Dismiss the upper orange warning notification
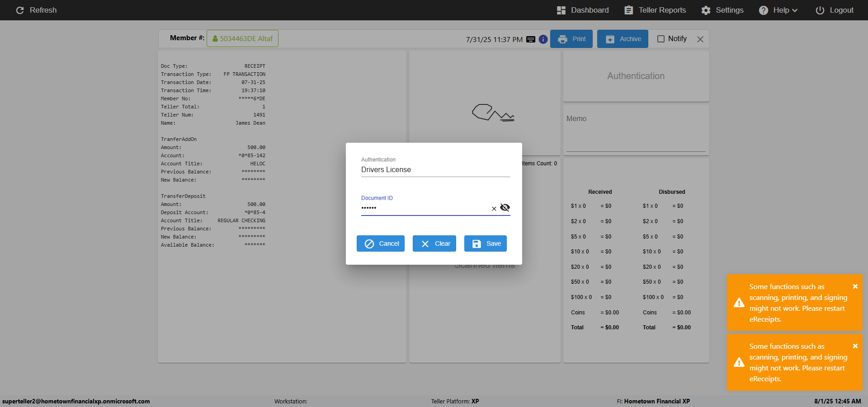The image size is (868, 407). [855, 286]
